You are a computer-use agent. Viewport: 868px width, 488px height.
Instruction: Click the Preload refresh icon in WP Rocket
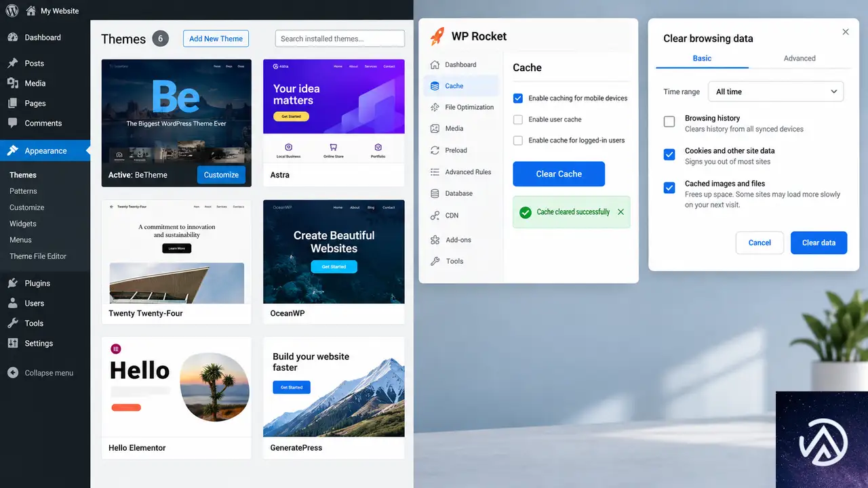(x=435, y=150)
